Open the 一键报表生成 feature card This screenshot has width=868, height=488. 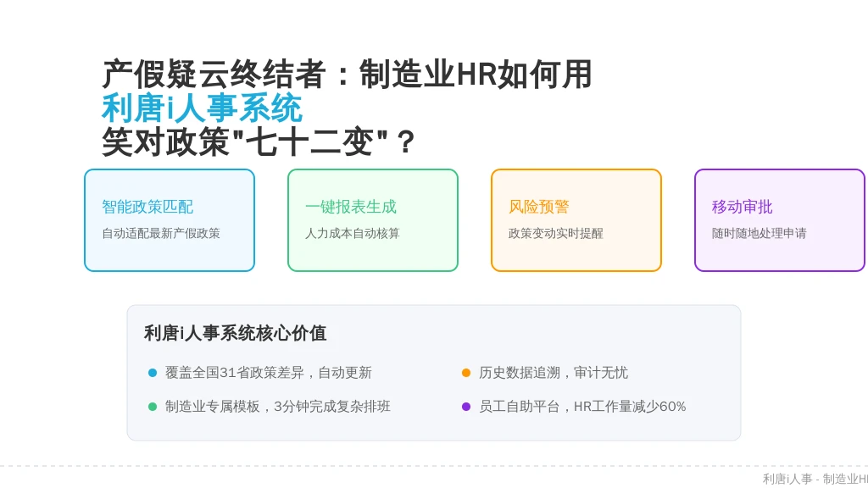pos(373,220)
